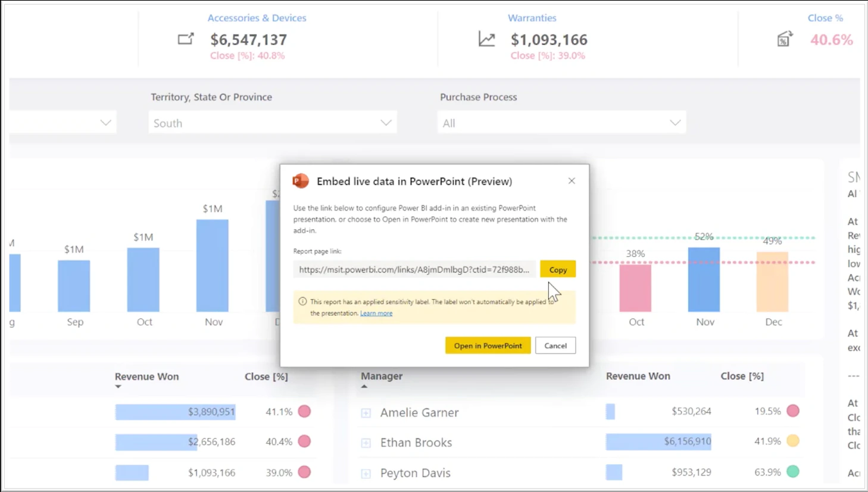Screen dimensions: 868x492
Task: Expand the Peyton Davis row
Action: (366, 474)
